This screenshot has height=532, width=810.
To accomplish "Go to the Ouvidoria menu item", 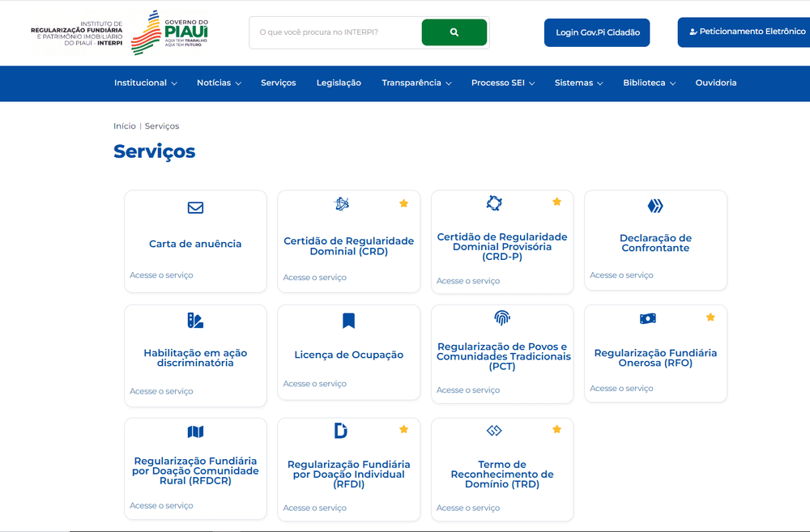I will [716, 83].
